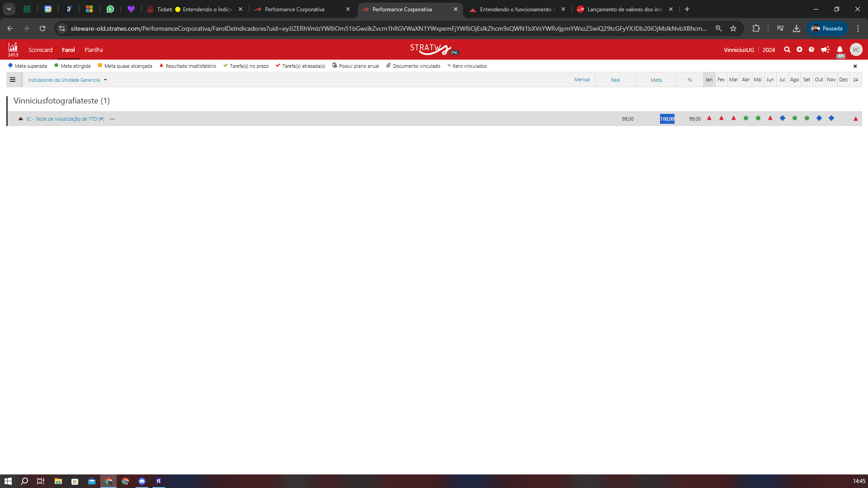This screenshot has width=868, height=488.
Task: Click November blue diamond status marker
Action: coord(831,118)
